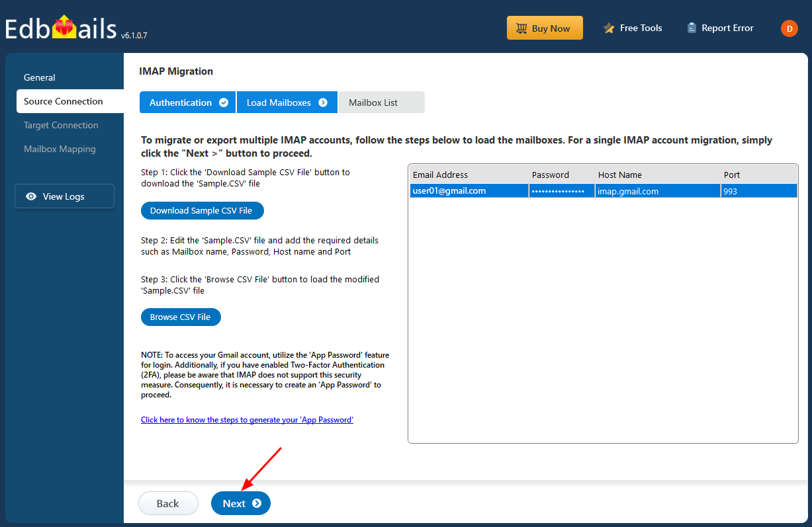Open Mailbox Mapping sidebar item
The height and width of the screenshot is (527, 812).
(60, 149)
